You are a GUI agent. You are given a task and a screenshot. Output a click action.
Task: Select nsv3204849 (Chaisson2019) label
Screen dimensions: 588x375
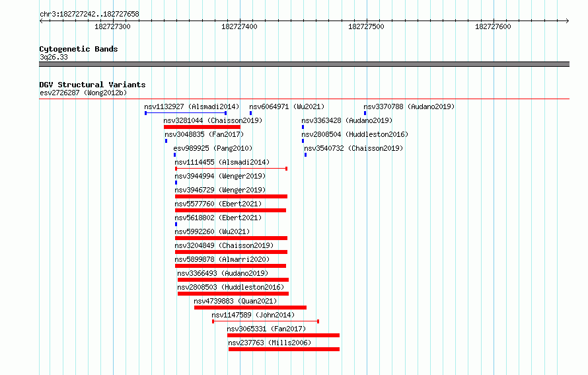(224, 245)
